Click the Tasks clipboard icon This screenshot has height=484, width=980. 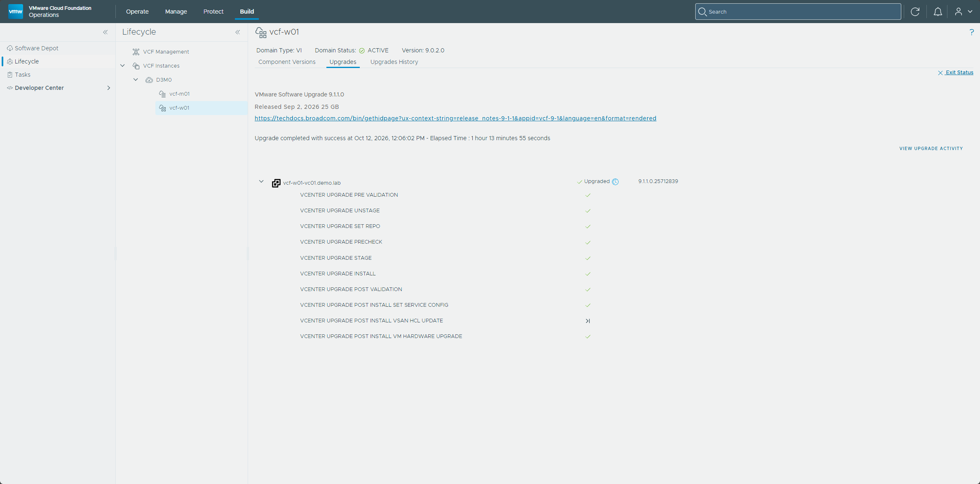(10, 75)
